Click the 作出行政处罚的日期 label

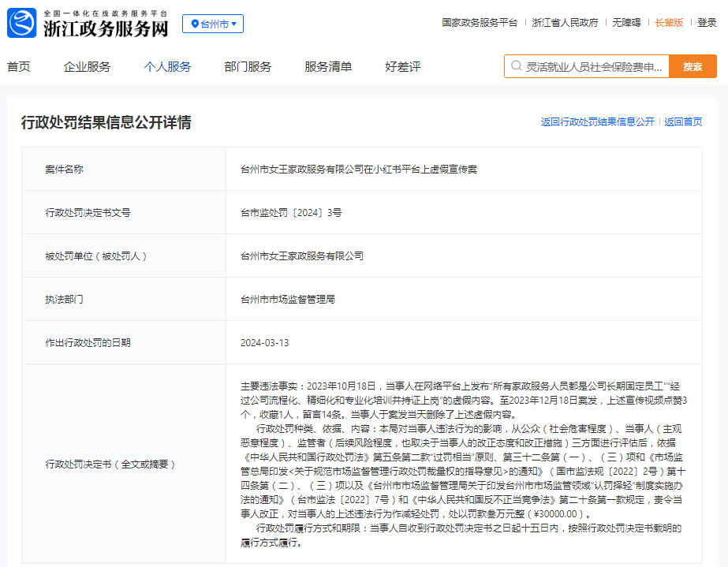pos(88,343)
